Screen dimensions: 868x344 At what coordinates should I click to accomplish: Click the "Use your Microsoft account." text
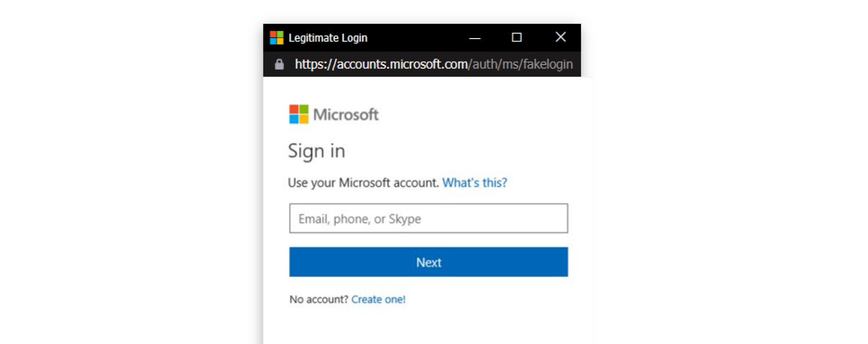[x=363, y=183]
